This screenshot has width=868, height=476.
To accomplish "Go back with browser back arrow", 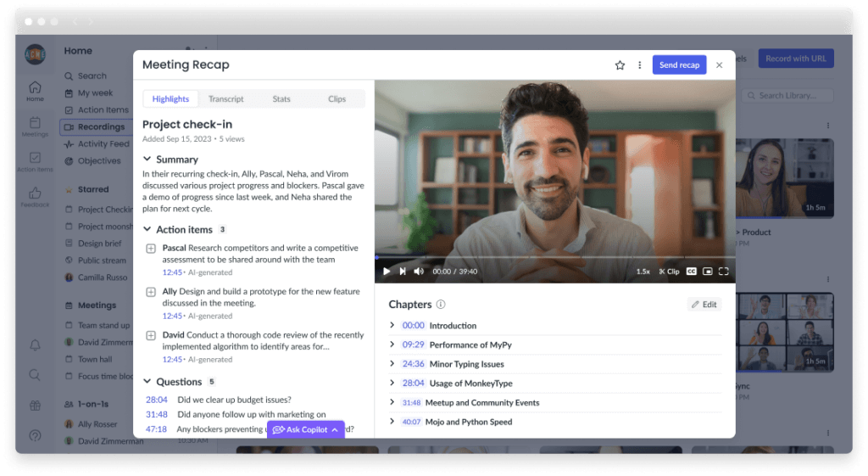I will (x=75, y=22).
